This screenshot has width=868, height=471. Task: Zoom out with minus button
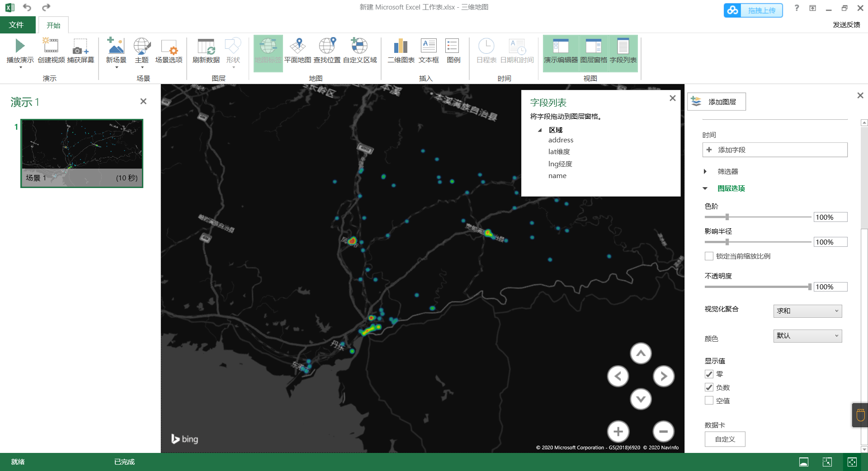(664, 432)
